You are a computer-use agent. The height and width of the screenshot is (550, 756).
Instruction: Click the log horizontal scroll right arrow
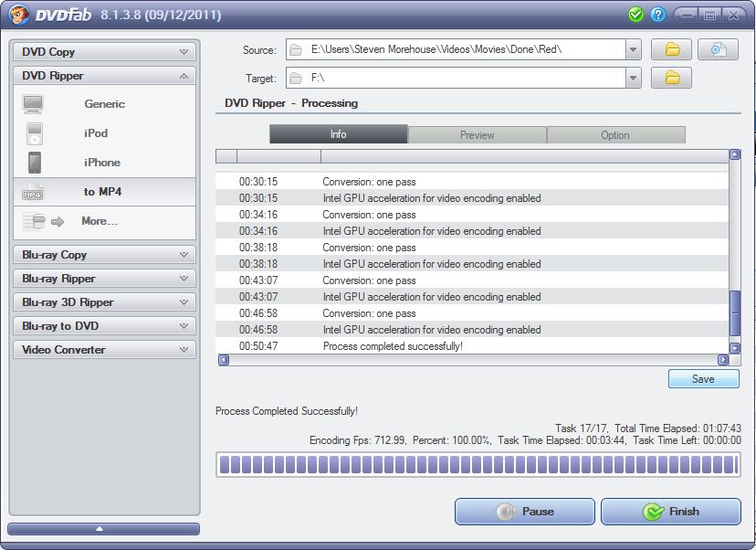click(723, 360)
